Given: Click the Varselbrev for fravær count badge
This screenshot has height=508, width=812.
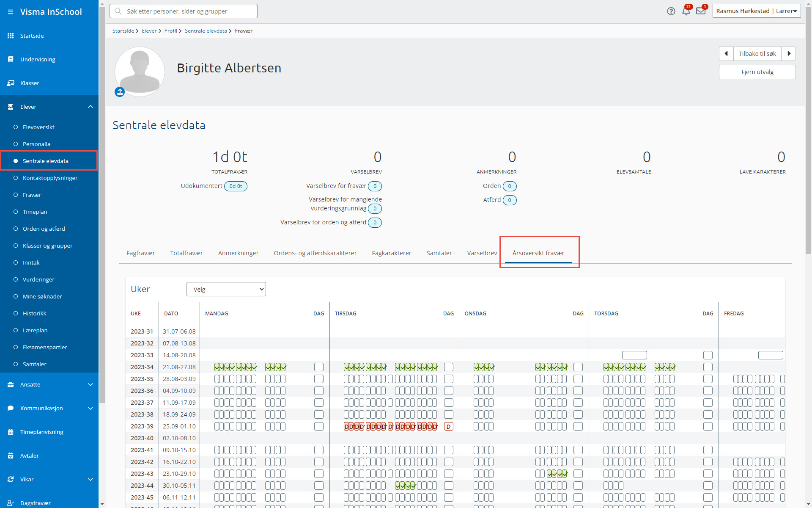Looking at the screenshot, I should pyautogui.click(x=375, y=186).
